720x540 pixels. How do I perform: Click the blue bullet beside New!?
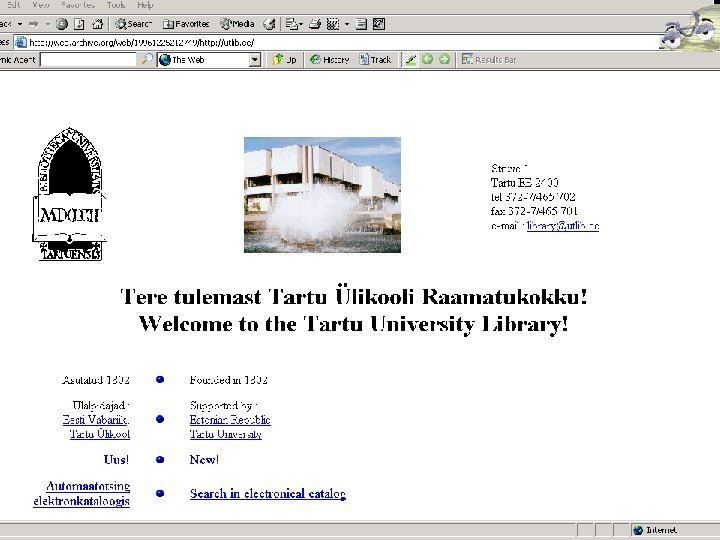pos(160,459)
